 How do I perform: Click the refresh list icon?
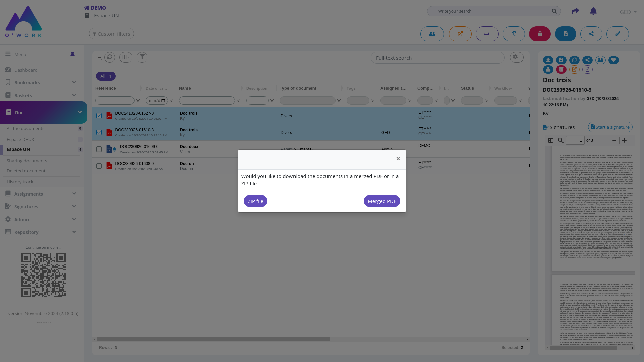tap(110, 57)
